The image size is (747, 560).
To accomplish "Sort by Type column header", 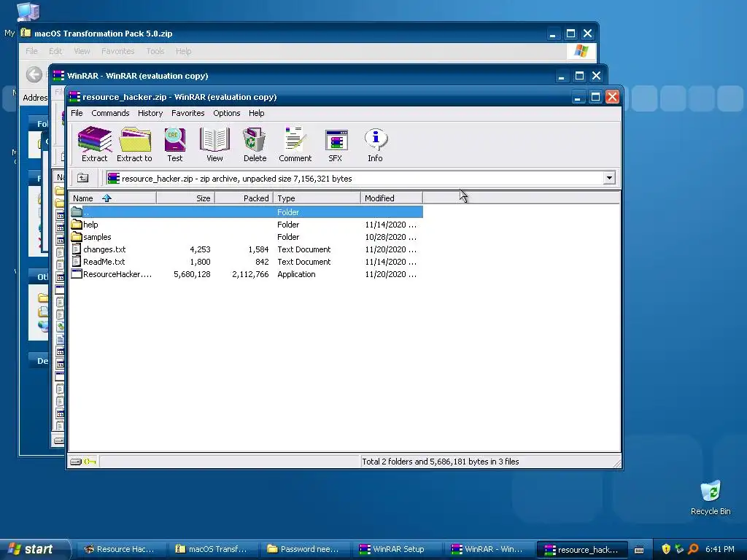I will coord(317,198).
